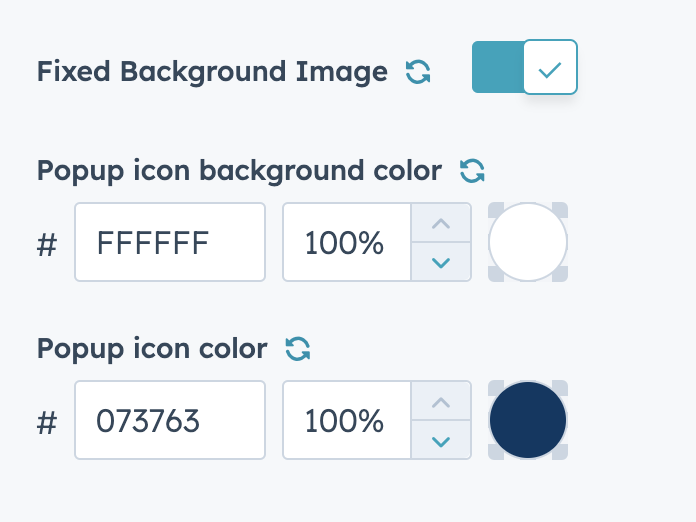The image size is (696, 522).
Task: Reset the Fixed Background Image setting
Action: (x=418, y=72)
